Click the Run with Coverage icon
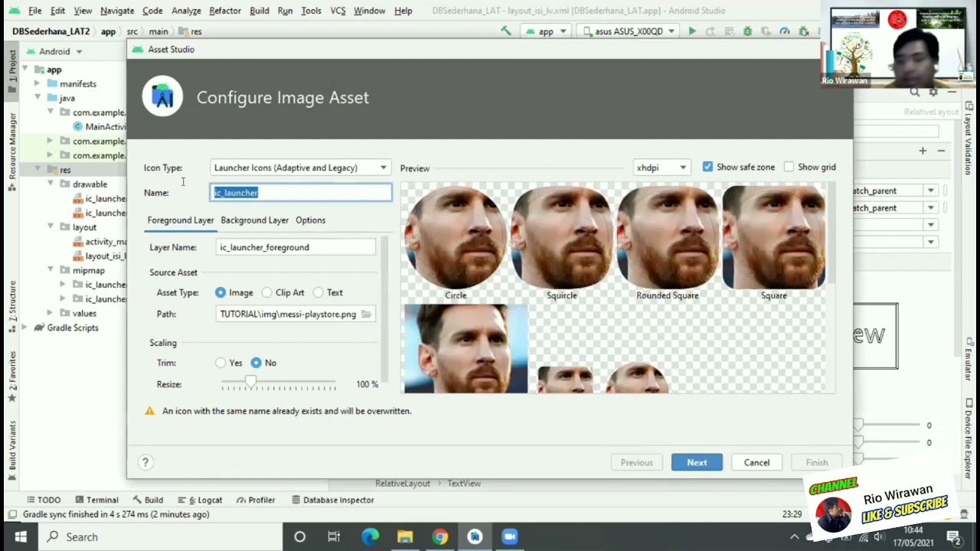 pos(766,31)
